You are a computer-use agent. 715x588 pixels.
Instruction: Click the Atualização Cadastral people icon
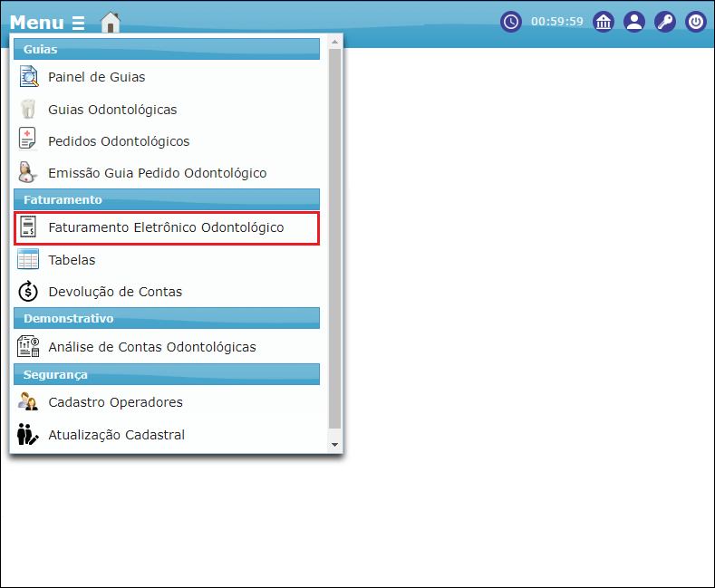tap(28, 434)
